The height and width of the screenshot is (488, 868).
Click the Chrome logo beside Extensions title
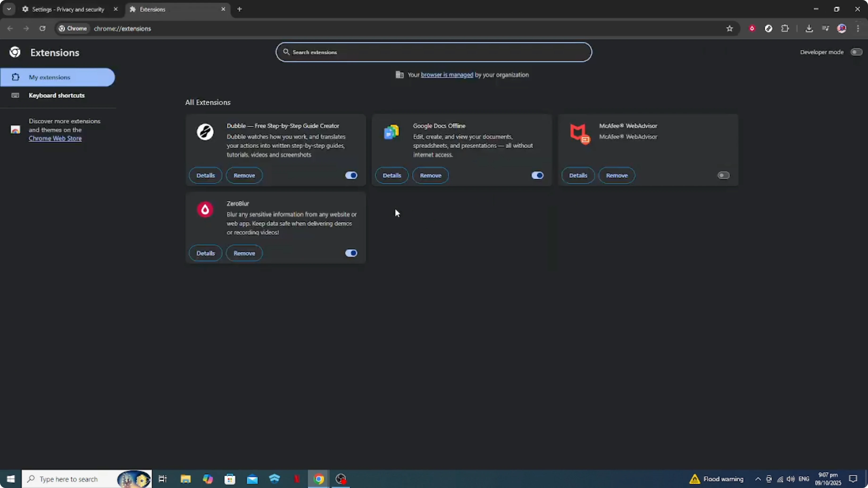pyautogui.click(x=15, y=52)
